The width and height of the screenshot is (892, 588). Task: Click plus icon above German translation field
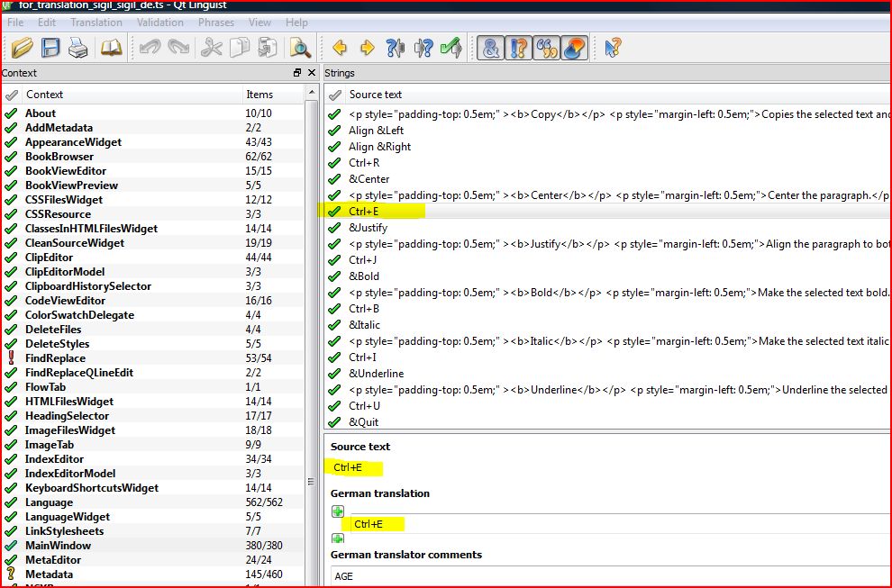click(338, 511)
